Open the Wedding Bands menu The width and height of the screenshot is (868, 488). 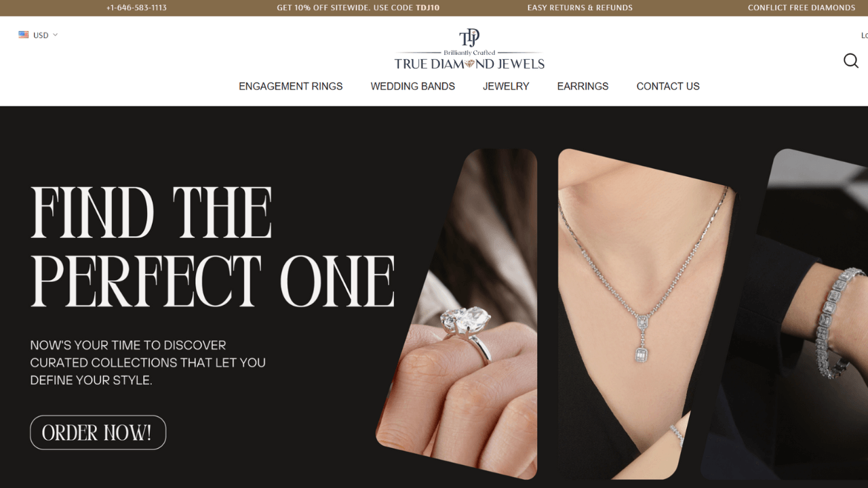413,86
